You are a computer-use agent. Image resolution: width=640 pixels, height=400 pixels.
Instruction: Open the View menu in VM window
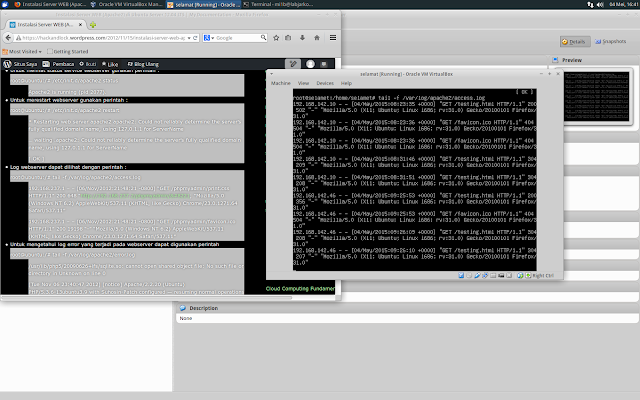coord(302,83)
